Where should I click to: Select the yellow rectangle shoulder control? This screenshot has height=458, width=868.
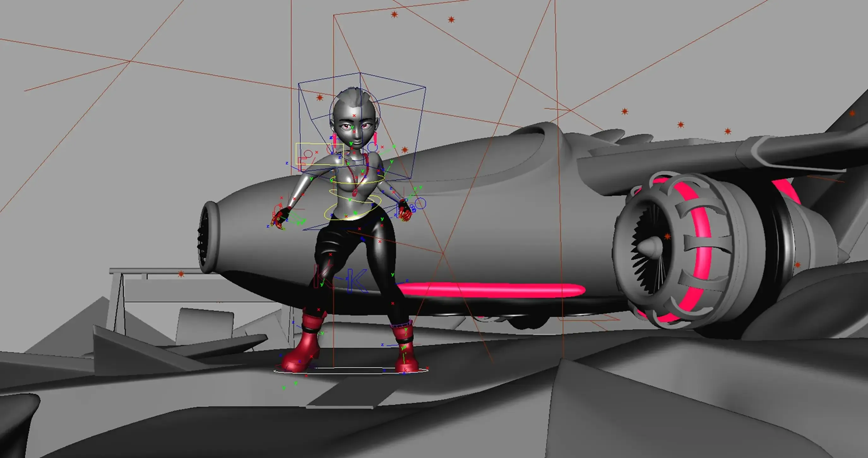319,154
